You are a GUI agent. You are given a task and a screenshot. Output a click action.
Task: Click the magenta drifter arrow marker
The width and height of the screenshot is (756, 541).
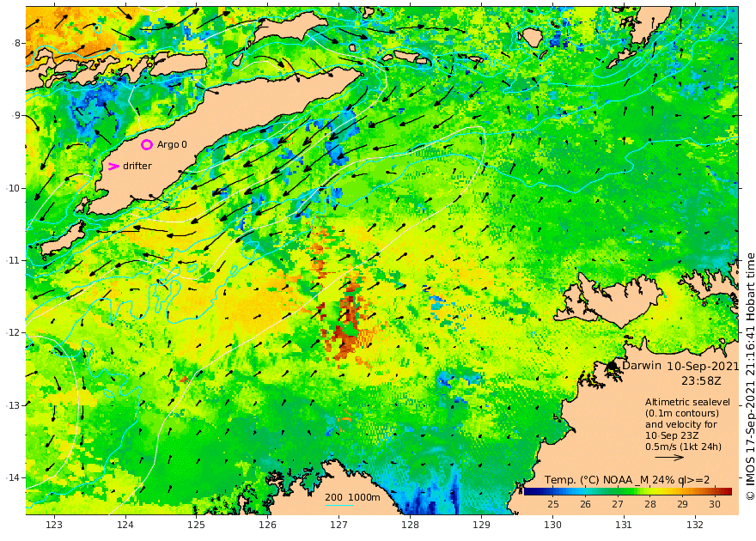pyautogui.click(x=113, y=167)
